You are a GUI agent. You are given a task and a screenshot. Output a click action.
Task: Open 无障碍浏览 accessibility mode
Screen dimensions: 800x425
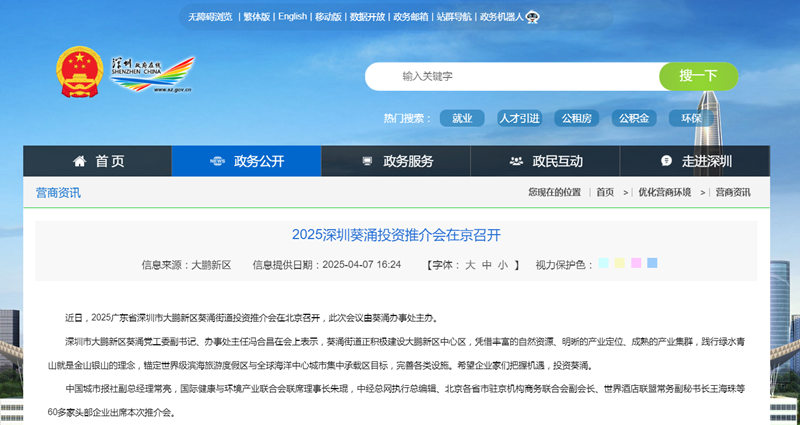210,17
